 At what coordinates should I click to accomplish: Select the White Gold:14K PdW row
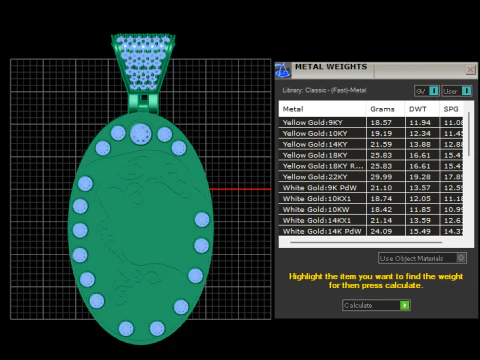371,231
